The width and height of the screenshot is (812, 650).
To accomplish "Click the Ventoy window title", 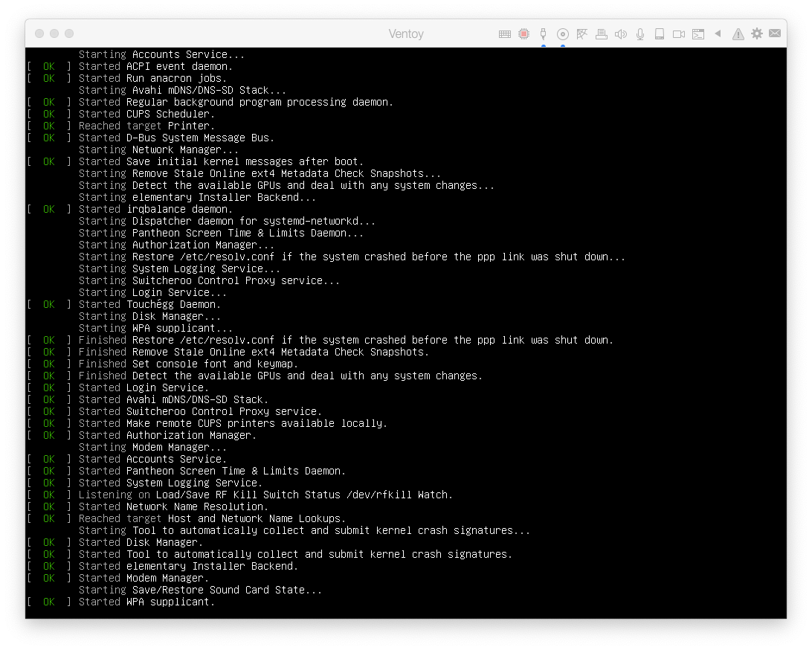I will (x=405, y=34).
